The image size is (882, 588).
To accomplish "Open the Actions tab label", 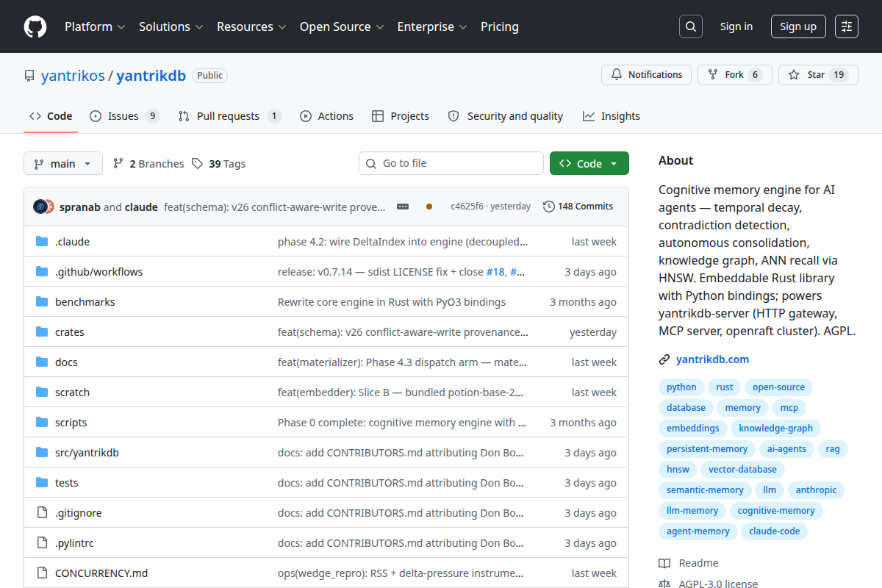I will coord(336,116).
